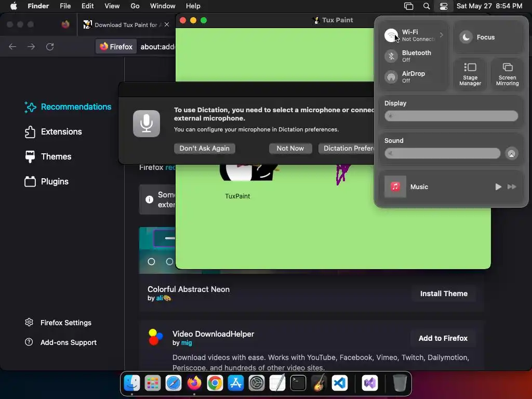Open the date and time in menu bar

click(489, 6)
